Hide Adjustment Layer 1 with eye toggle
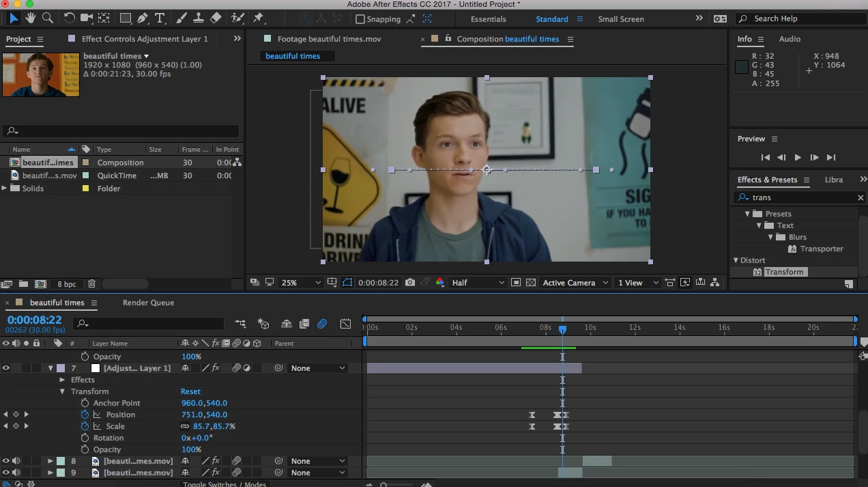The height and width of the screenshot is (487, 868). [x=6, y=368]
